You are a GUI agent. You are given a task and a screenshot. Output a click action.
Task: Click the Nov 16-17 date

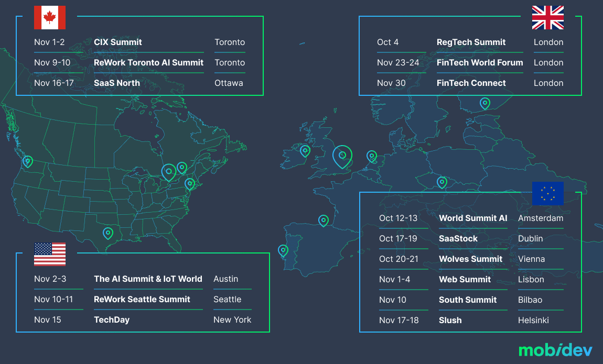tap(54, 83)
